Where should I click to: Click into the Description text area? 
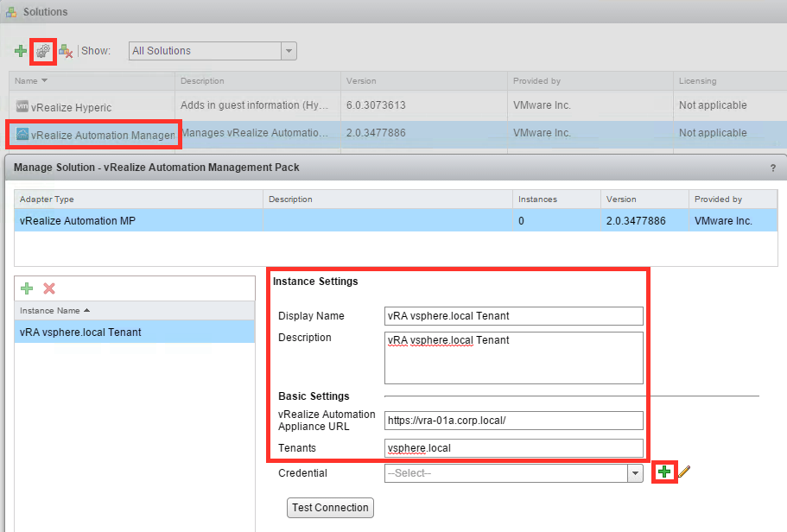tap(513, 358)
